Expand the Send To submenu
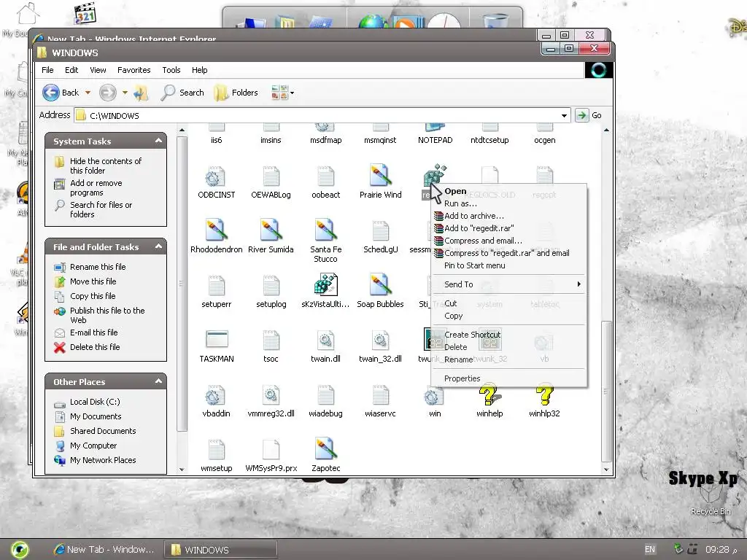 point(508,284)
